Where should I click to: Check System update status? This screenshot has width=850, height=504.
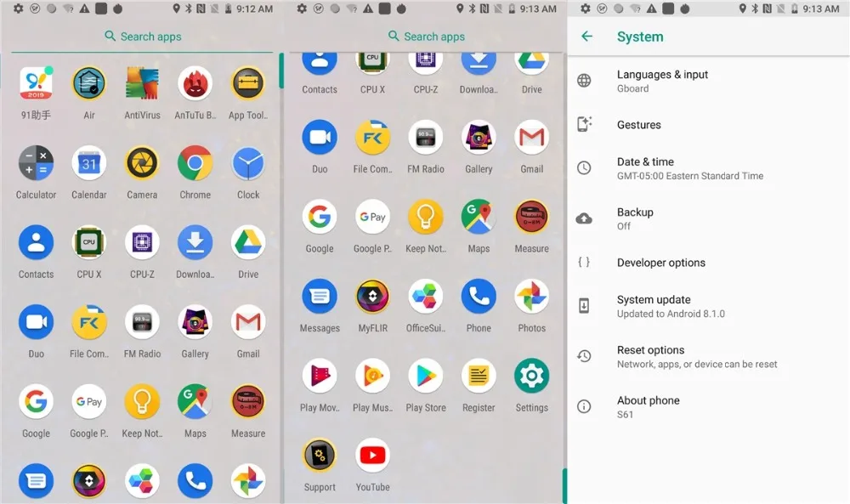[x=709, y=306]
